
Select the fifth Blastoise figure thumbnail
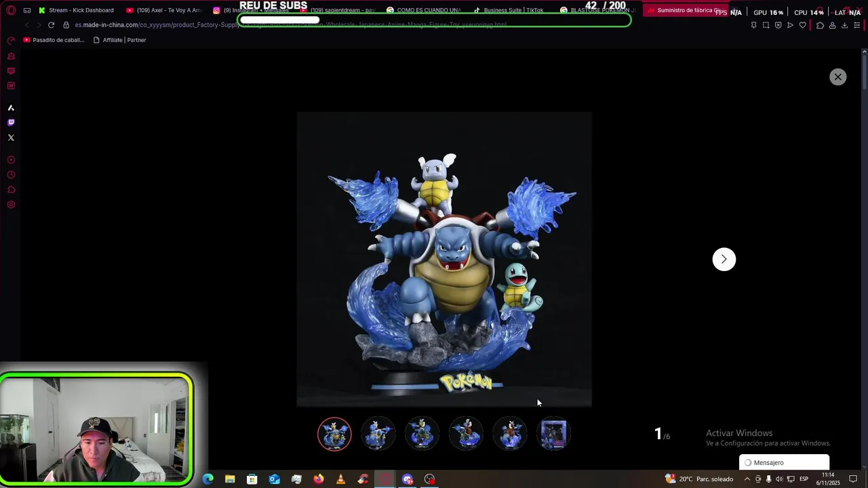(x=510, y=434)
